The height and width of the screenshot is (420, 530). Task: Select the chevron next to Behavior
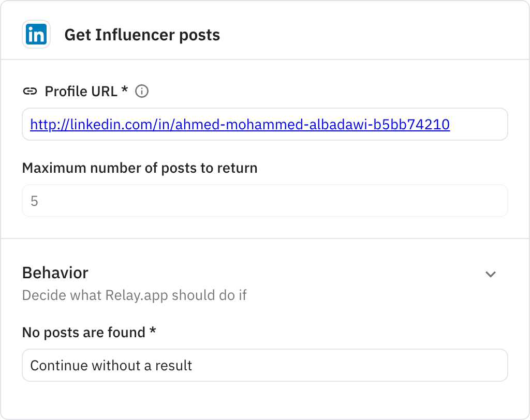tap(491, 274)
